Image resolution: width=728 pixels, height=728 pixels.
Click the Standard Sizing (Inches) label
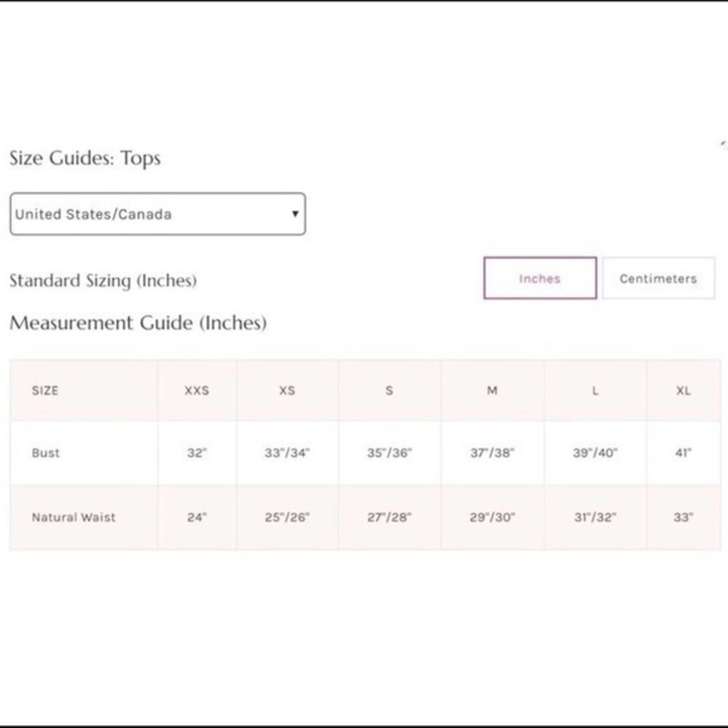pos(103,281)
